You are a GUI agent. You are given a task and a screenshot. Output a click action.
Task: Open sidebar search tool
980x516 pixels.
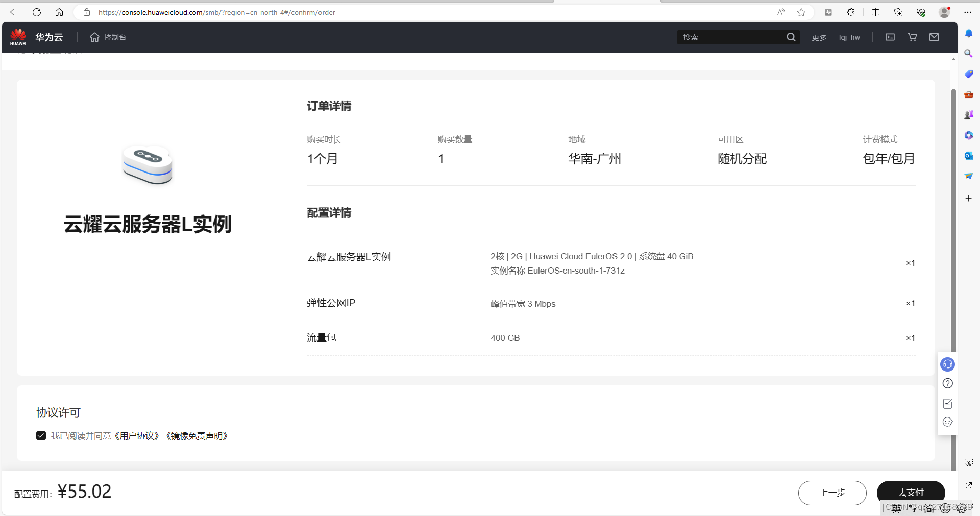tap(969, 54)
